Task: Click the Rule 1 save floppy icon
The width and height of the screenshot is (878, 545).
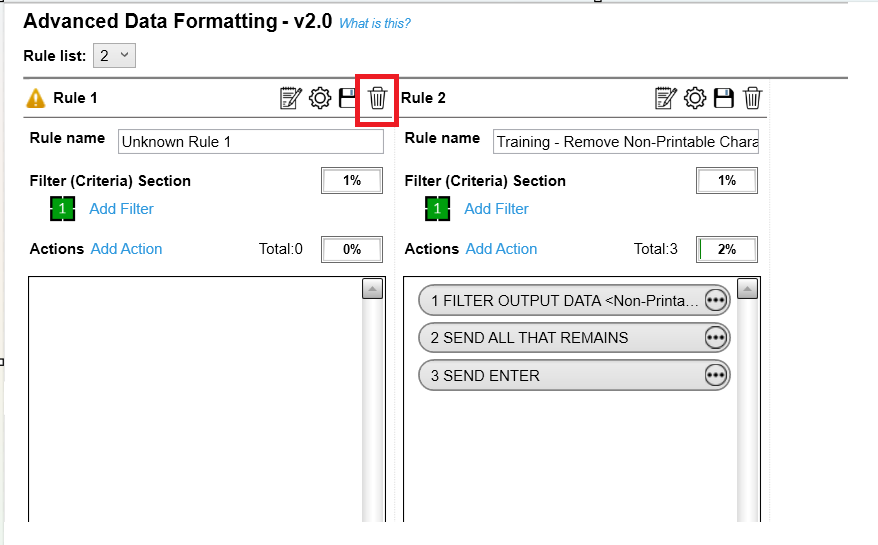Action: pos(348,98)
